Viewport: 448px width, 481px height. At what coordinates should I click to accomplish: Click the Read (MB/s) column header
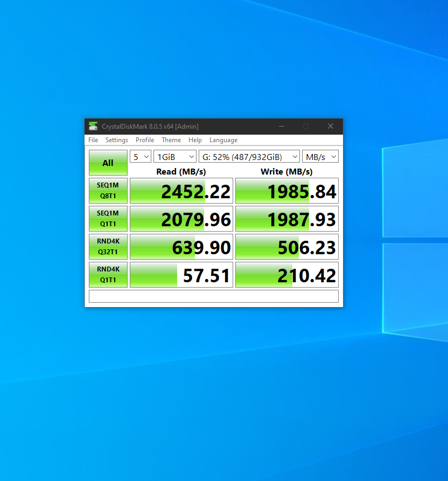pyautogui.click(x=181, y=171)
